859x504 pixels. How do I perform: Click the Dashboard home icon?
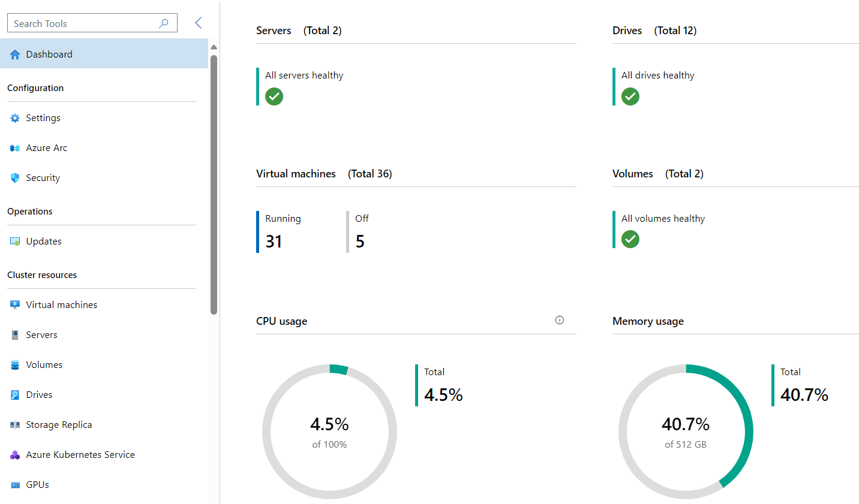click(x=15, y=55)
